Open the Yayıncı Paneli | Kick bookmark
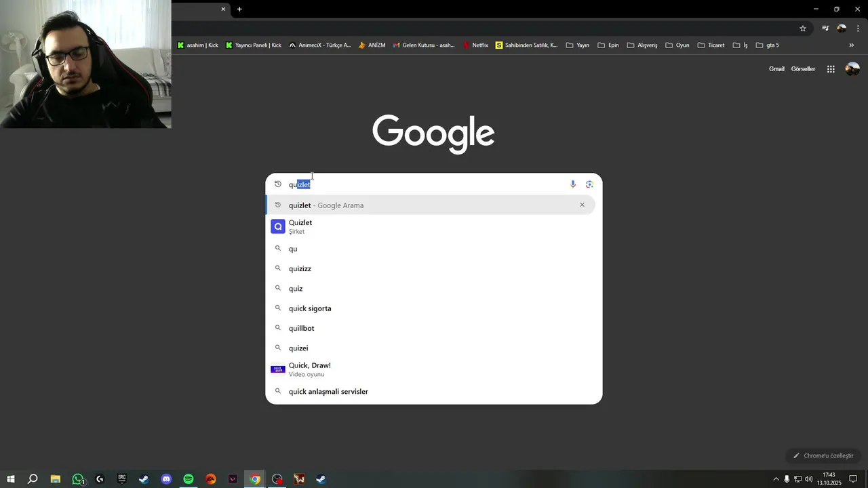 pos(254,45)
